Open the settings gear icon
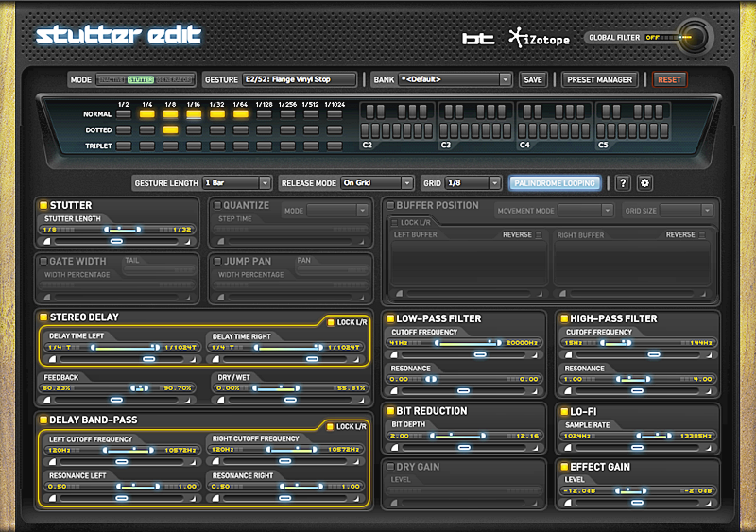The height and width of the screenshot is (532, 756). [644, 183]
